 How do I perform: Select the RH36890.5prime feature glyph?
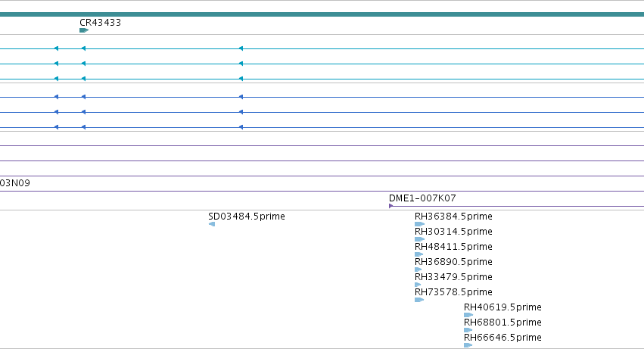tap(418, 270)
